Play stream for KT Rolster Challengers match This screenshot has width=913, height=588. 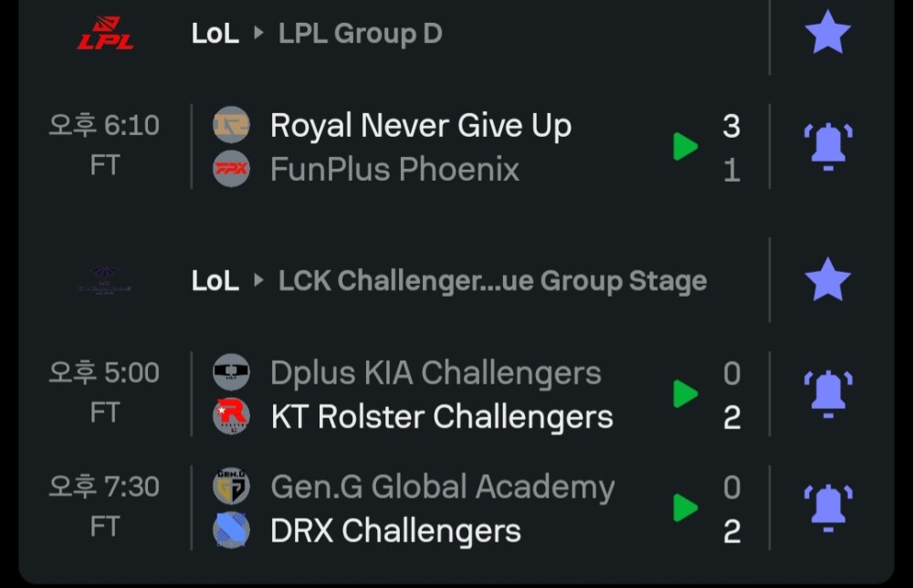point(686,394)
